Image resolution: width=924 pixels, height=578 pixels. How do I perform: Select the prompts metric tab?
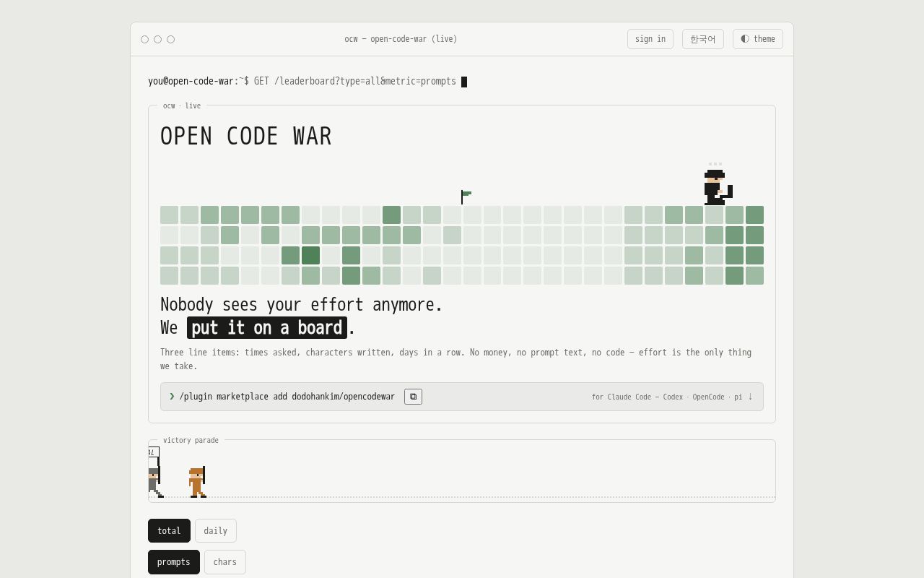click(x=174, y=562)
